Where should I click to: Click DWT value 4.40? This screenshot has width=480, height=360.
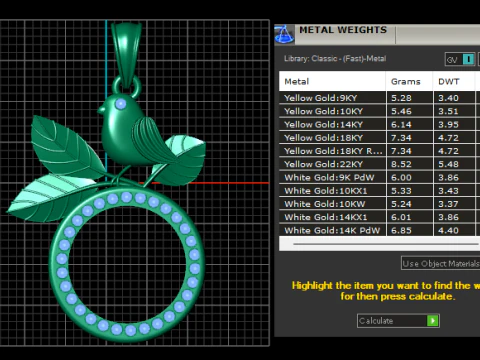pos(448,230)
